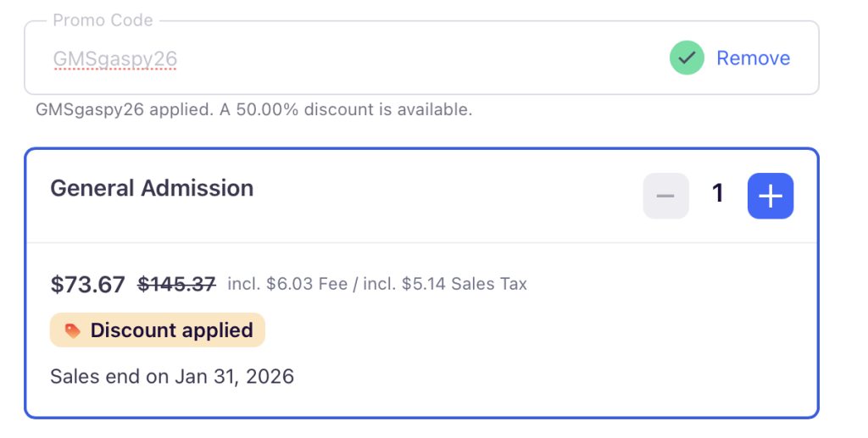The height and width of the screenshot is (438, 868).
Task: Increase ticket quantity with plus button
Action: coord(770,196)
